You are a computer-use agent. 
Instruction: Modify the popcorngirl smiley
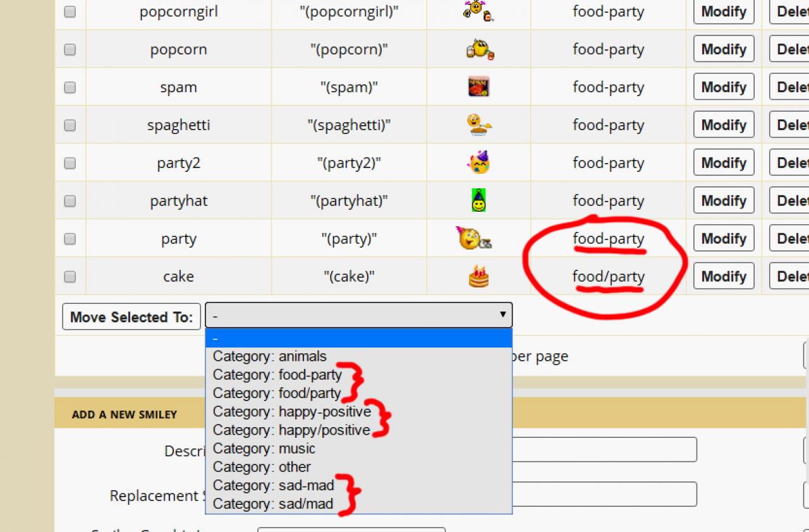click(724, 11)
